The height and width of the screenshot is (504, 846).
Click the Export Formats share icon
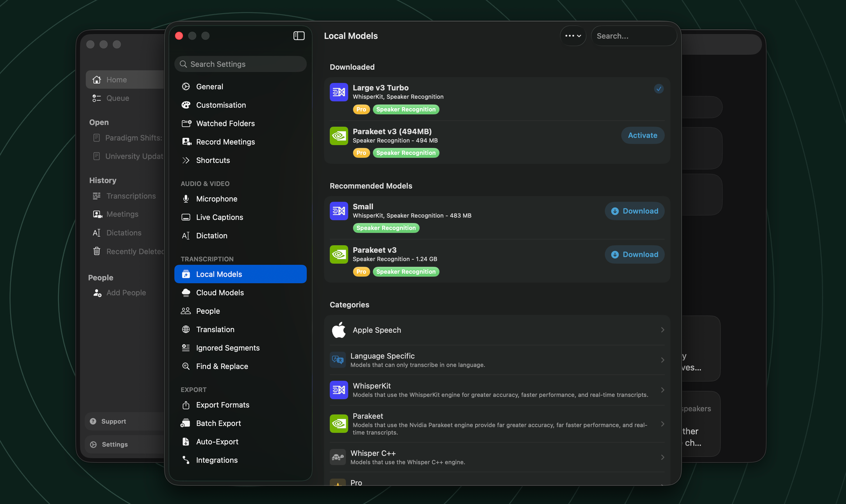coord(186,405)
